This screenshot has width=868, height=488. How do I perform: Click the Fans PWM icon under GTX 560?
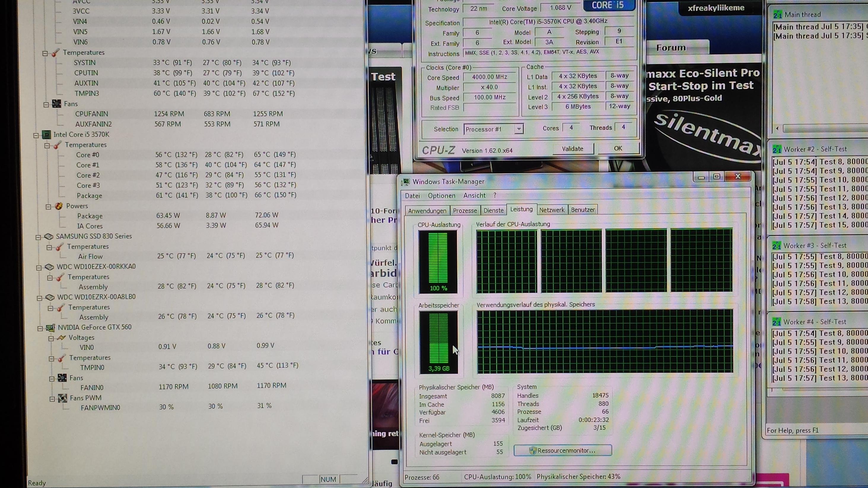click(62, 398)
